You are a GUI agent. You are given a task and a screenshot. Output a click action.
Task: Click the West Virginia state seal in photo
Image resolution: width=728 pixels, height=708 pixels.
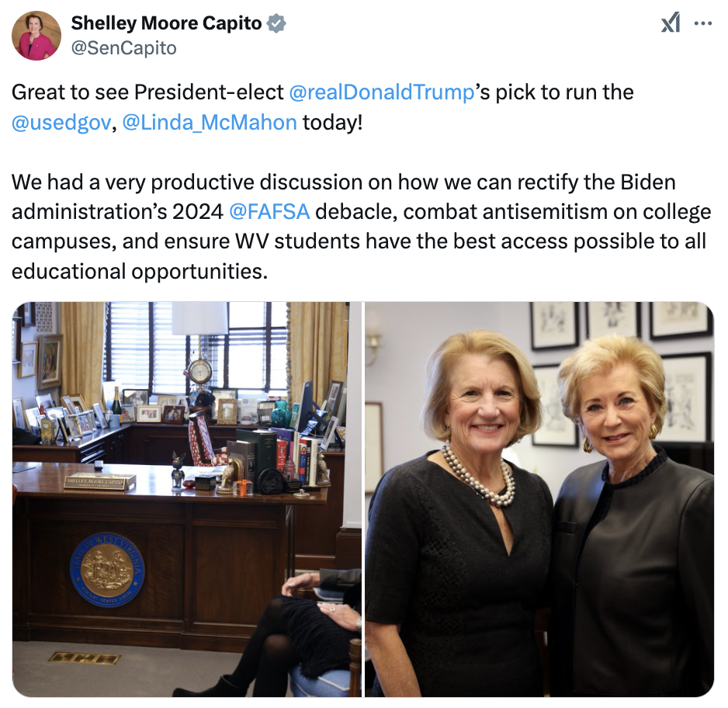coord(107,570)
